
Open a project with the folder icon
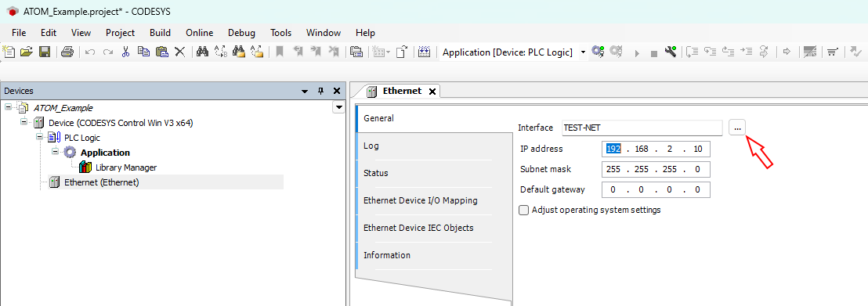click(27, 52)
